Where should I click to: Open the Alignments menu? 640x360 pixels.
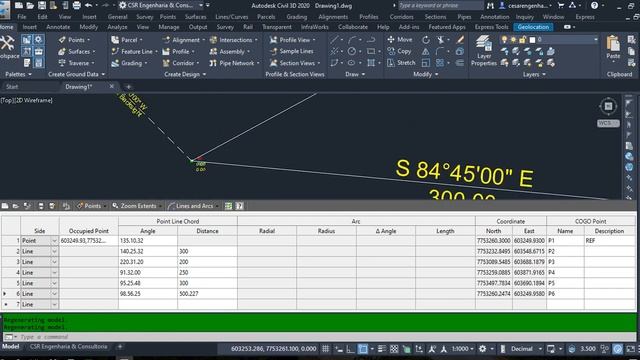pos(333,17)
